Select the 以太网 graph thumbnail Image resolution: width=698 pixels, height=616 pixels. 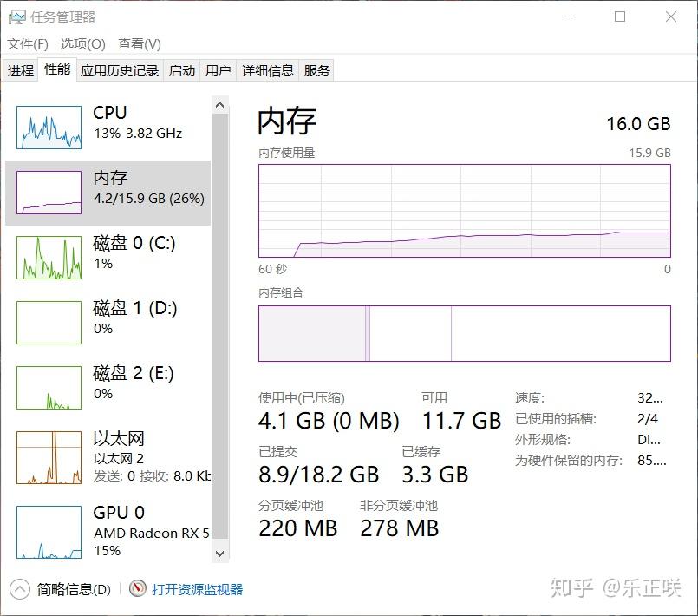tap(49, 457)
